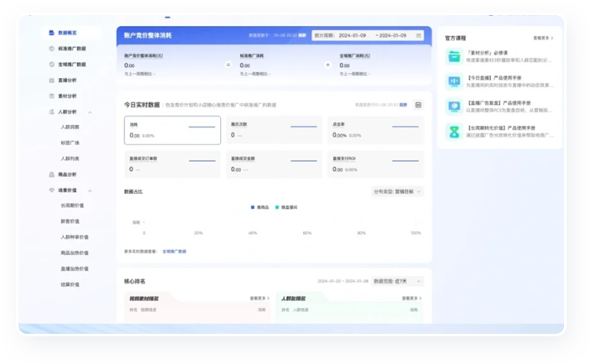Open 人群洞察 in the sidebar
This screenshot has width=591, height=364.
point(71,127)
